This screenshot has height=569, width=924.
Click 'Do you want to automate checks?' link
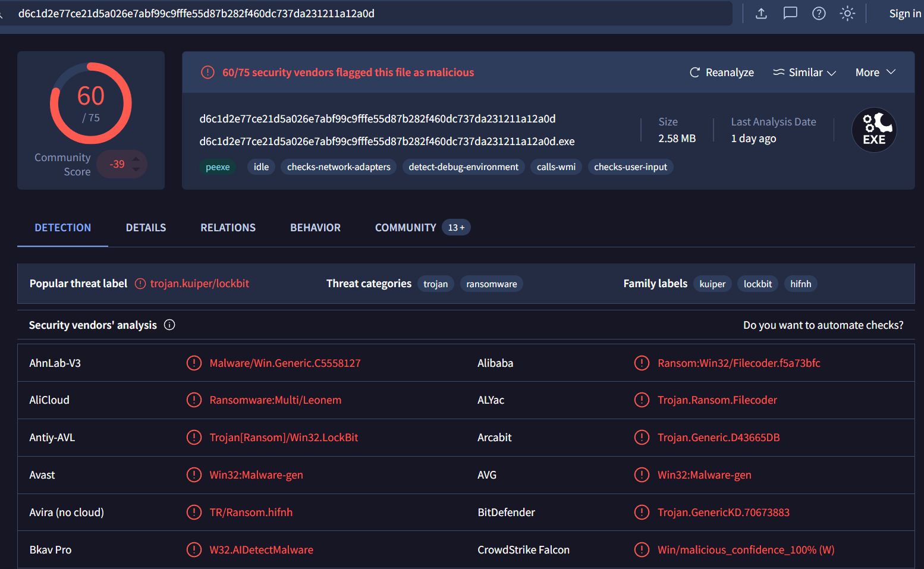pos(823,325)
